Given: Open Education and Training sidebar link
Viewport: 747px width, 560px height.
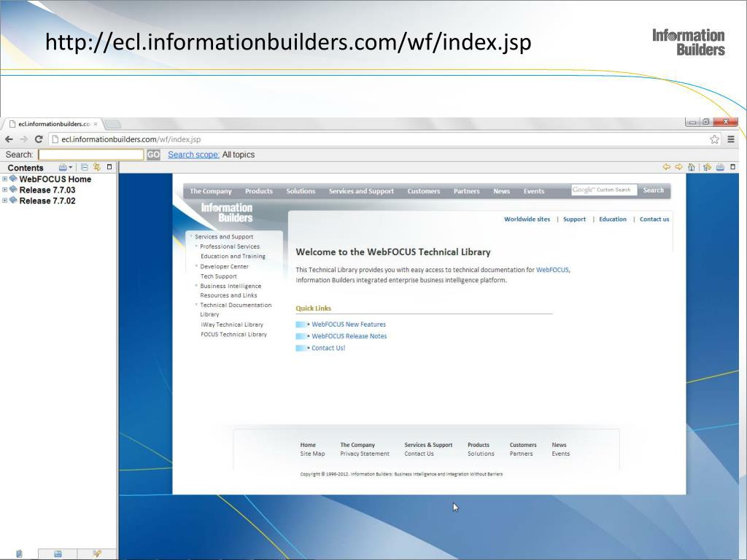Looking at the screenshot, I should coord(233,256).
